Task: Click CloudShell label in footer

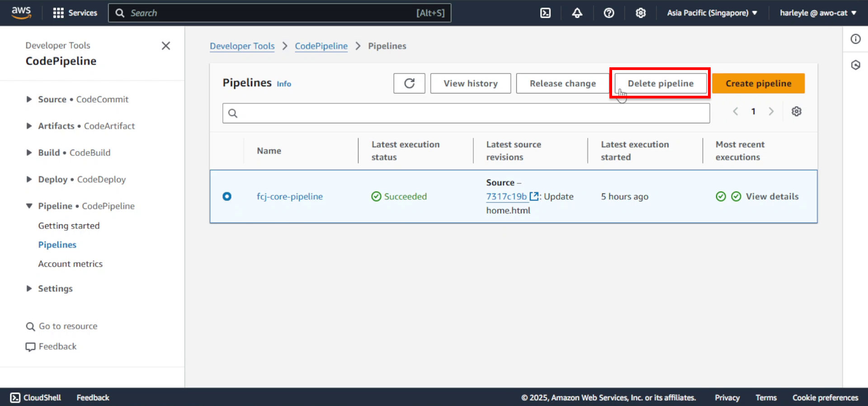Action: coord(42,397)
